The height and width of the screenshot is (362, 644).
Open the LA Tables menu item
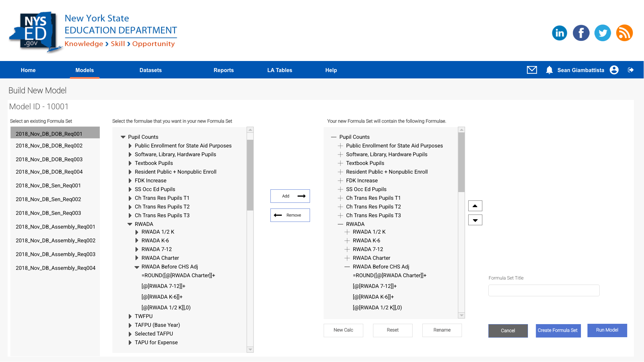coord(279,70)
